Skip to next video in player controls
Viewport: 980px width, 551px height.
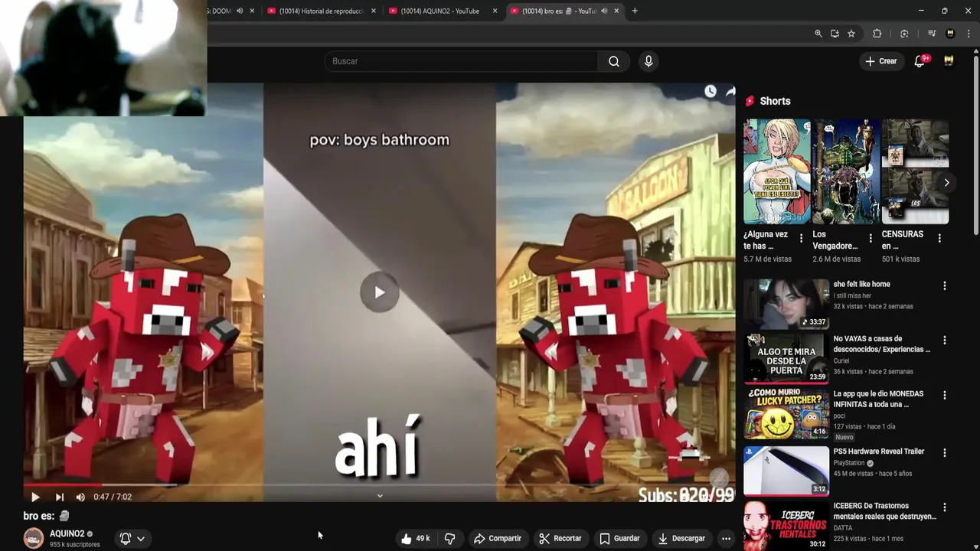click(x=60, y=497)
